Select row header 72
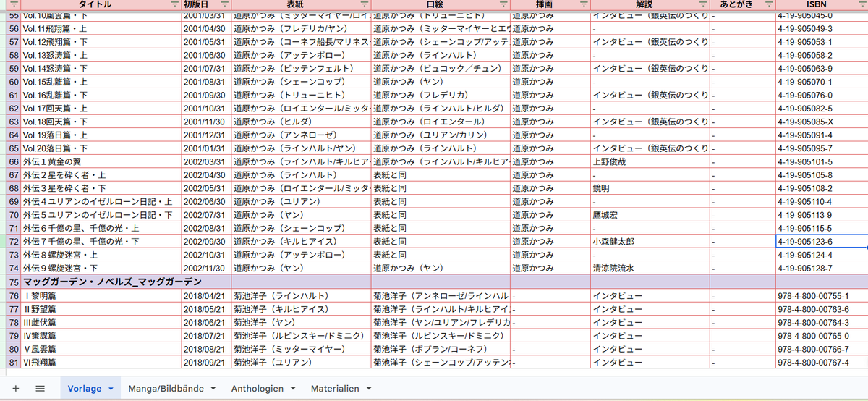This screenshot has width=868, height=401. [13, 242]
